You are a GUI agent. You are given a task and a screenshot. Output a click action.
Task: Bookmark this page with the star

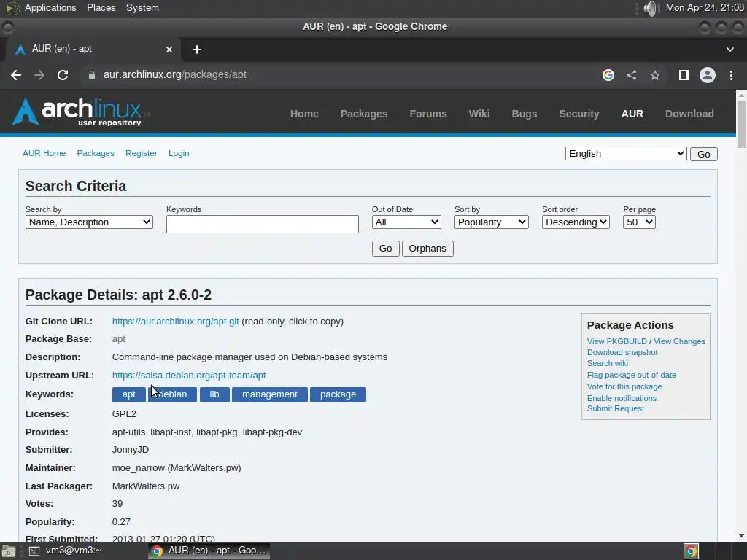[x=655, y=75]
